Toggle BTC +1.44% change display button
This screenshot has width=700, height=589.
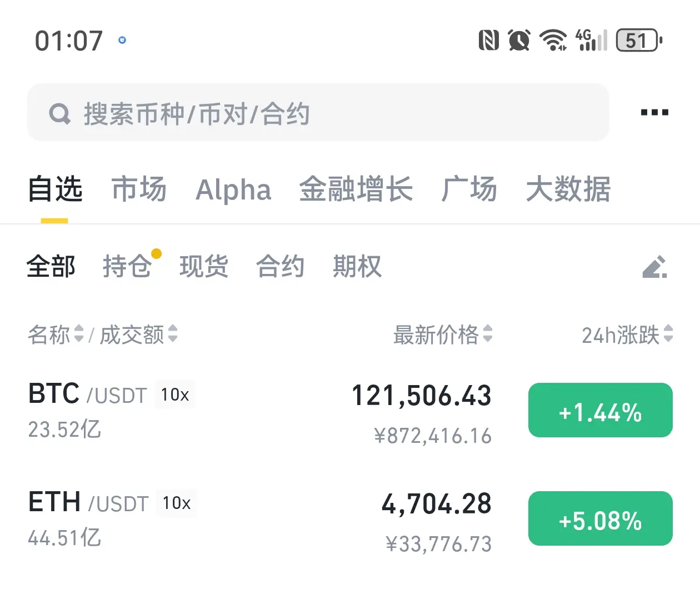[x=601, y=410]
